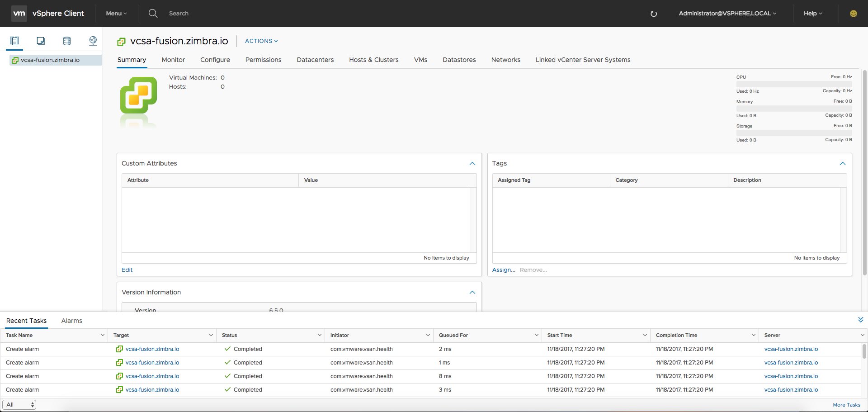Open the VMs tab
The image size is (868, 412).
(420, 60)
